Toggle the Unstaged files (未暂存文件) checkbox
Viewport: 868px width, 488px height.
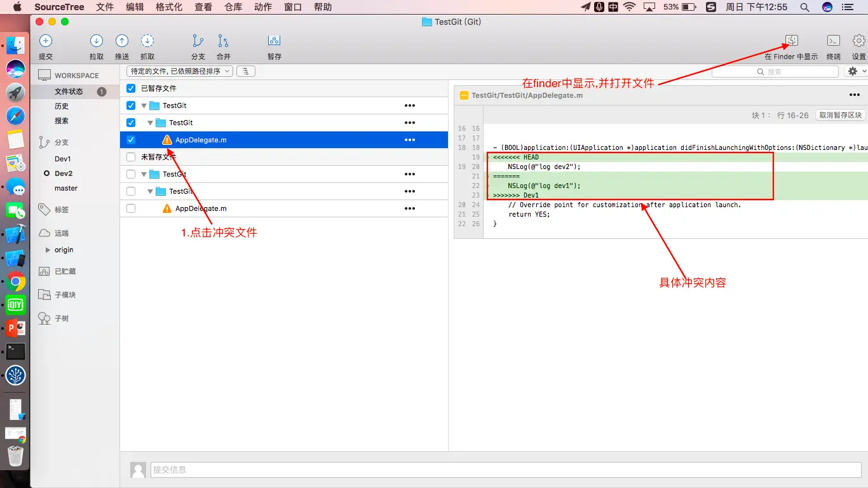coord(131,157)
